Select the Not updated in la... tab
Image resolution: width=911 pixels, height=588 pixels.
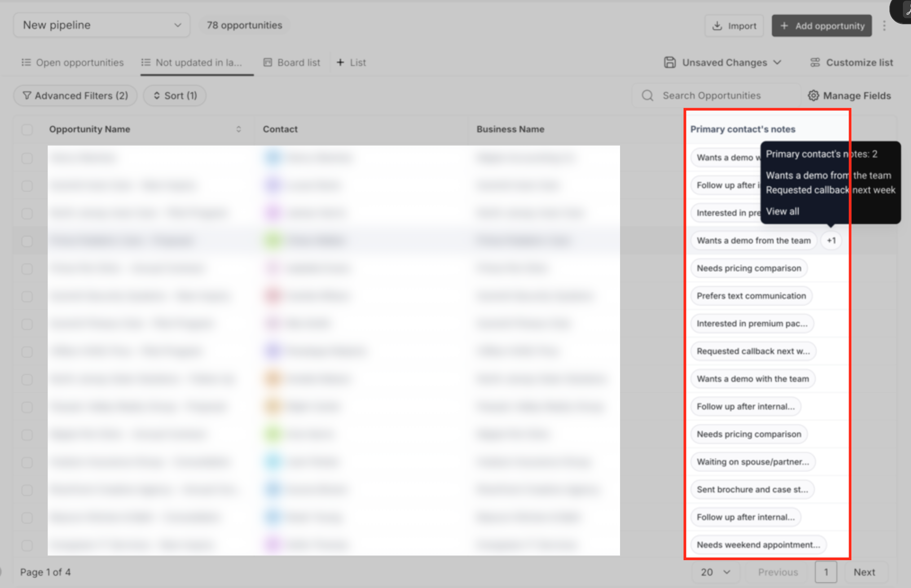(192, 62)
